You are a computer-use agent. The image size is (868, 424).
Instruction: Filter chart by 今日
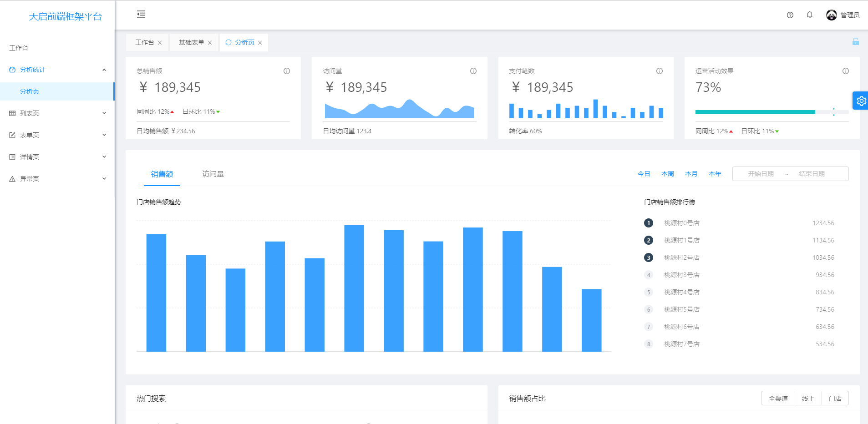(x=644, y=174)
